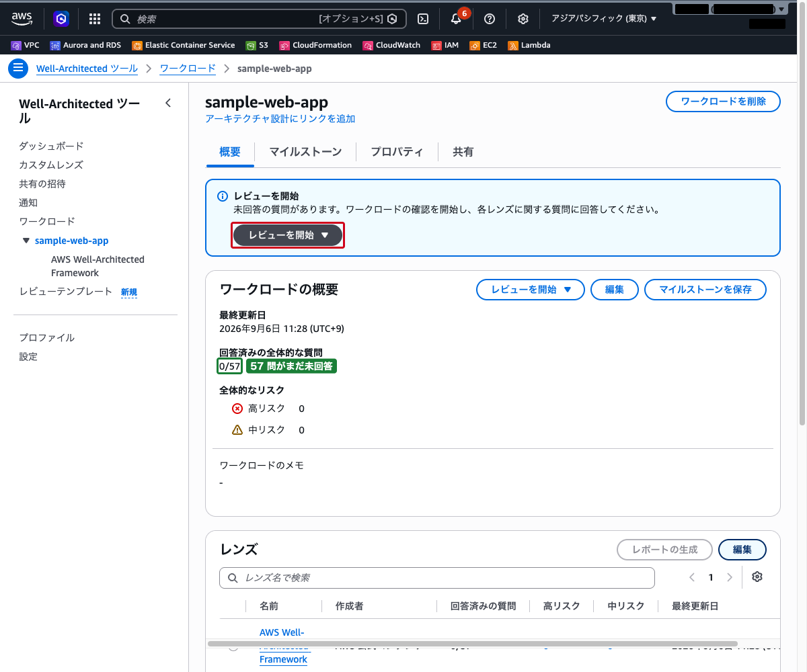Viewport: 807px width, 672px height.
Task: Switch to マイルストーン tab
Action: click(x=305, y=152)
